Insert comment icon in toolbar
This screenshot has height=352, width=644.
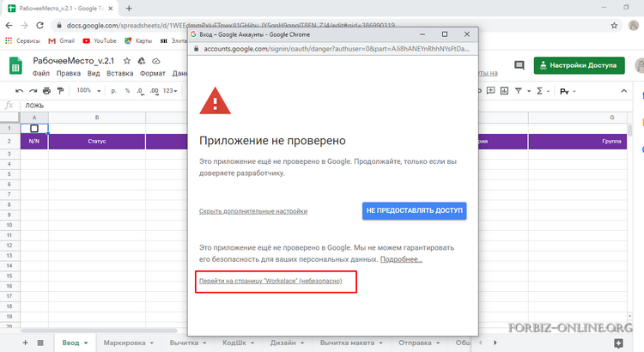pyautogui.click(x=491, y=91)
